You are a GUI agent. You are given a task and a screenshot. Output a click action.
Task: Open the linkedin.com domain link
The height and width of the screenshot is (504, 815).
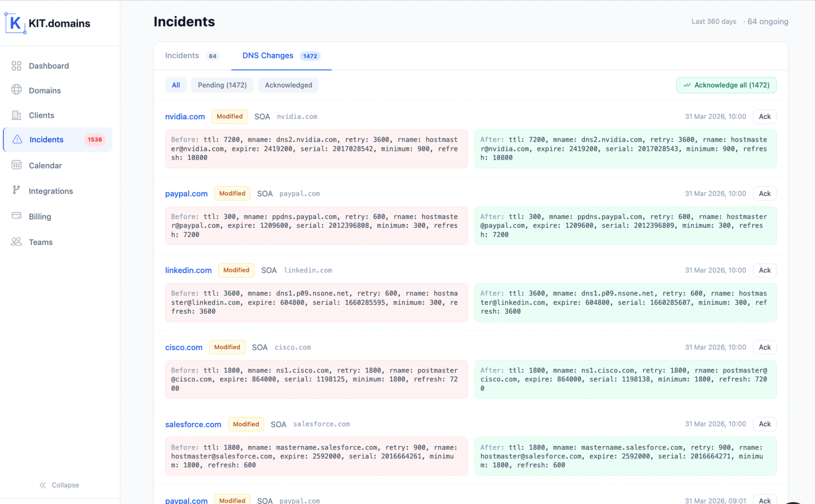(188, 270)
